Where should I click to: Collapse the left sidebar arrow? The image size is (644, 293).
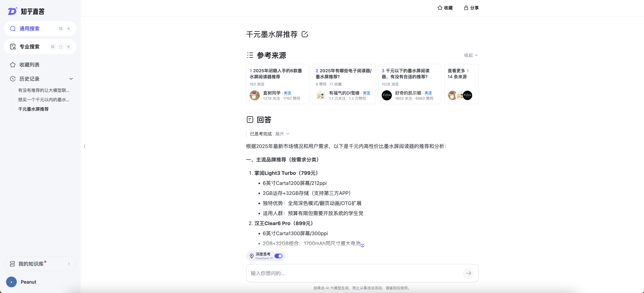click(x=85, y=146)
